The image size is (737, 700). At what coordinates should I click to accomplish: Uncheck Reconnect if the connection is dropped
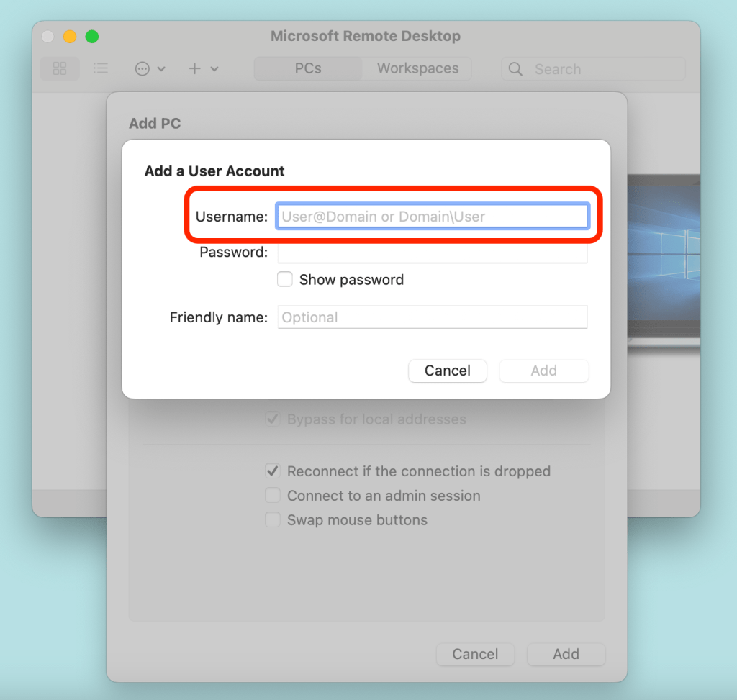[x=273, y=471]
